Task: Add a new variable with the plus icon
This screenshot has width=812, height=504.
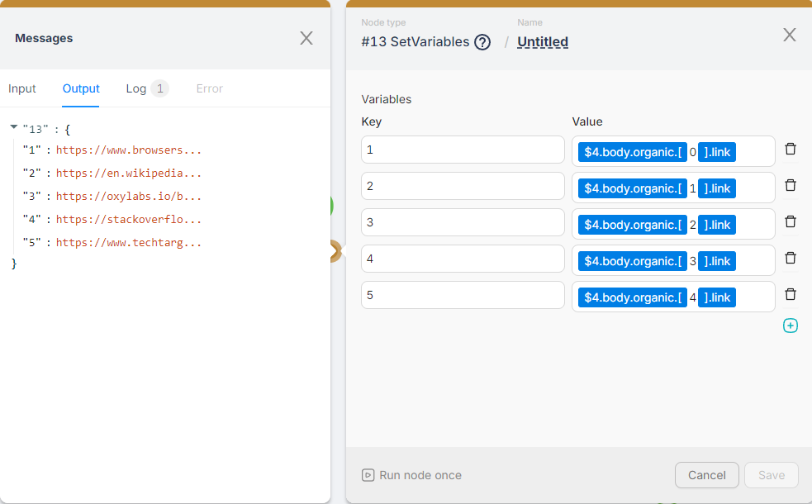Action: pyautogui.click(x=791, y=326)
